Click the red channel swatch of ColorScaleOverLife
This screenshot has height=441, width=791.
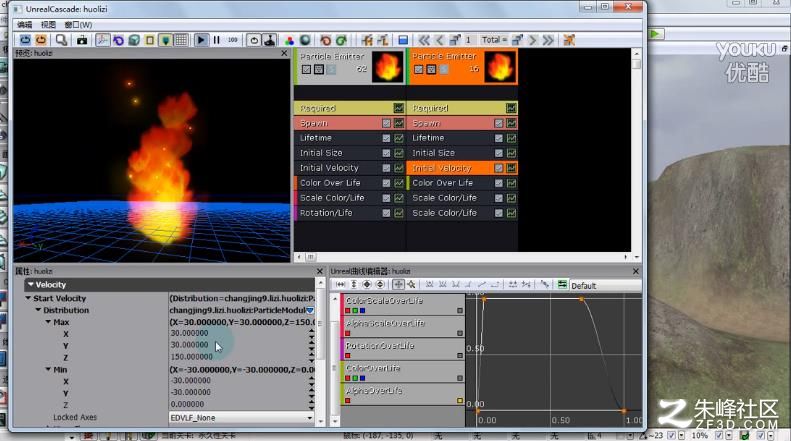tap(348, 311)
